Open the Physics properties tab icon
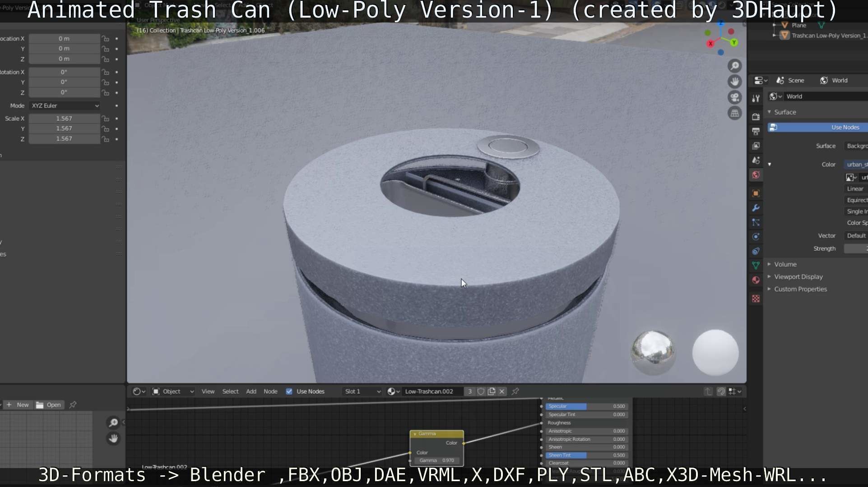 tap(756, 237)
